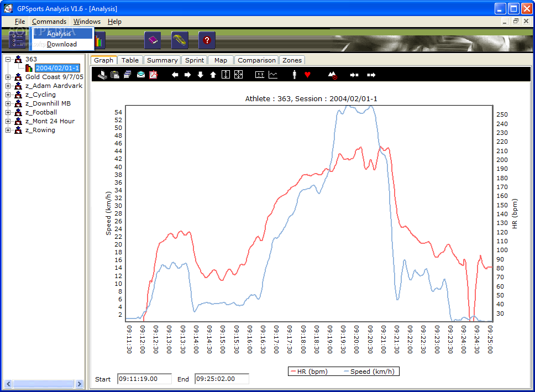Click the tree panel horizontal scrollbar thumb
Screen dimensions: 535x392
tap(43, 384)
